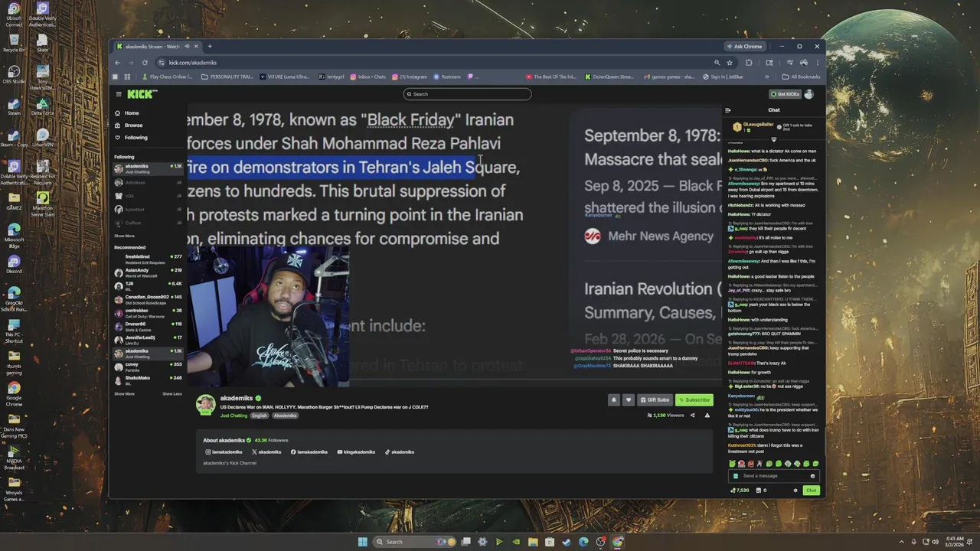Click the Gift Subs button
Screen dimensions: 980x551
point(654,399)
